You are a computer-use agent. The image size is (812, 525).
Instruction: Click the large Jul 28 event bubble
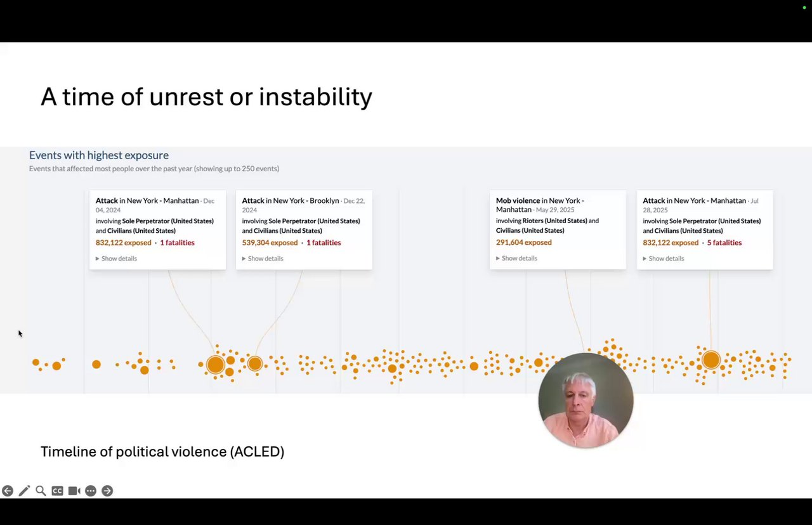tap(711, 360)
